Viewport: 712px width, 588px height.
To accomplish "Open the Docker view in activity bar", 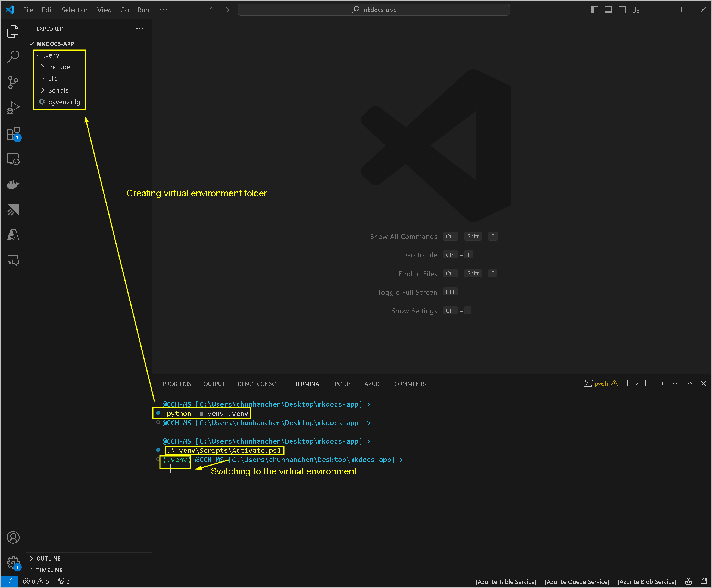I will [13, 185].
